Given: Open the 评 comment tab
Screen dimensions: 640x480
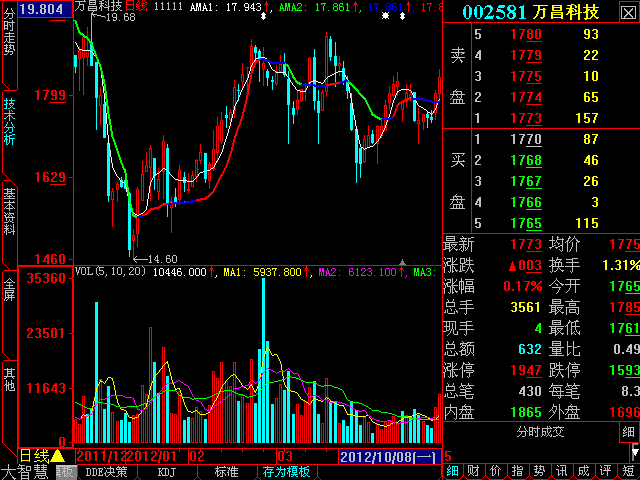Looking at the screenshot, I should click(606, 471).
